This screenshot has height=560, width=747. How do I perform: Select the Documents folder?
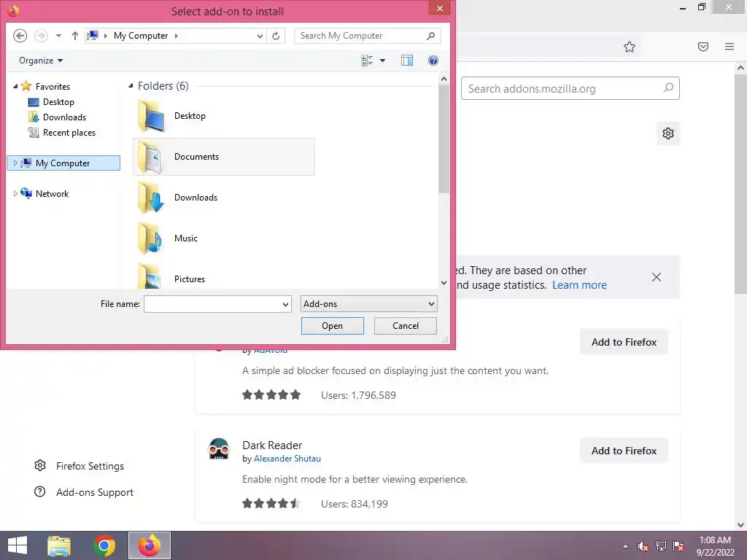click(x=224, y=157)
